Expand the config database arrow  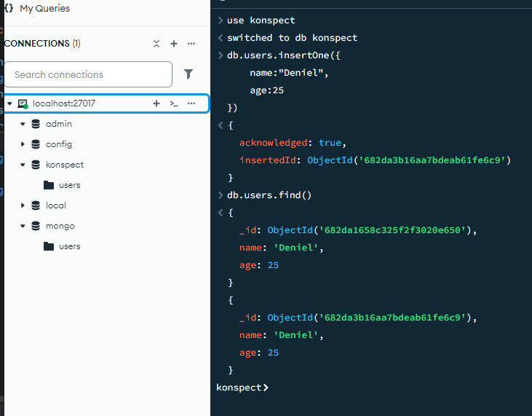(23, 145)
